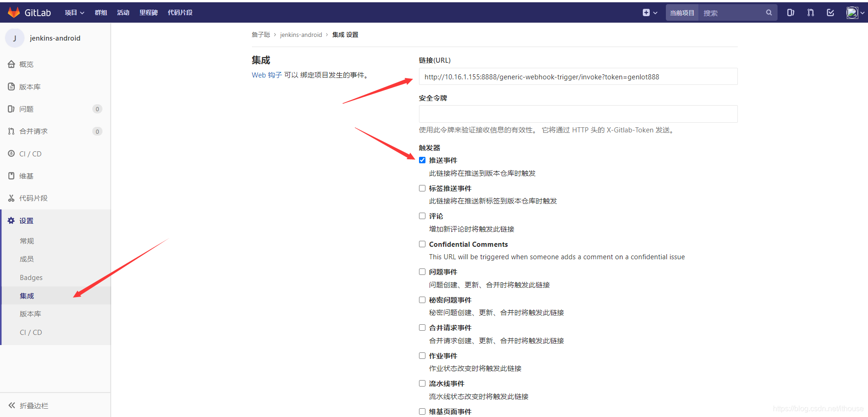Click the user avatar icon
This screenshot has width=868, height=417.
click(852, 12)
